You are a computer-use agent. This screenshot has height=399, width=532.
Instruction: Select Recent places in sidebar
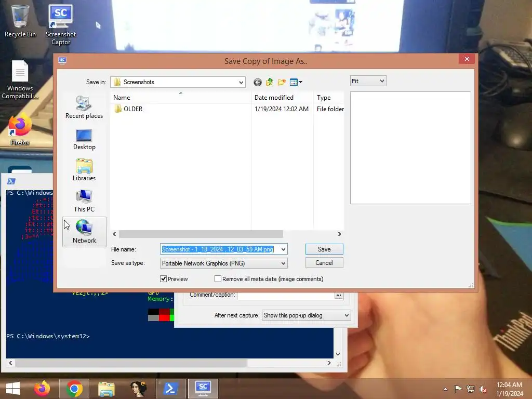[84, 107]
